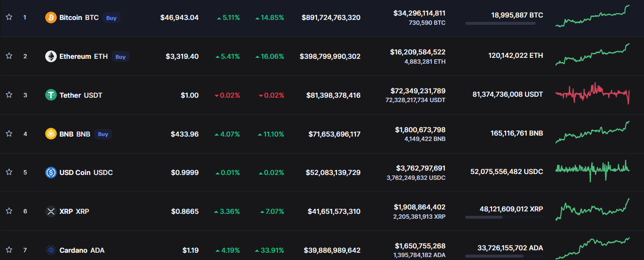This screenshot has height=260, width=644.
Task: Click the Buy button next to Bitcoin
Action: (x=111, y=18)
